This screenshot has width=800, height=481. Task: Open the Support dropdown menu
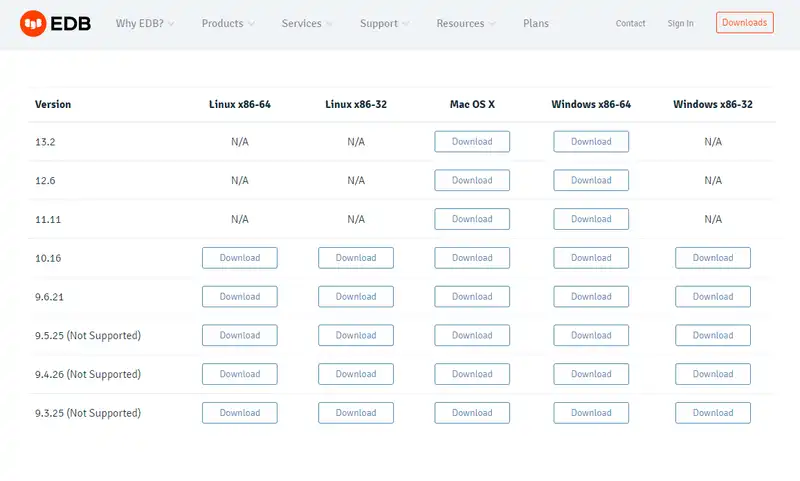[384, 23]
